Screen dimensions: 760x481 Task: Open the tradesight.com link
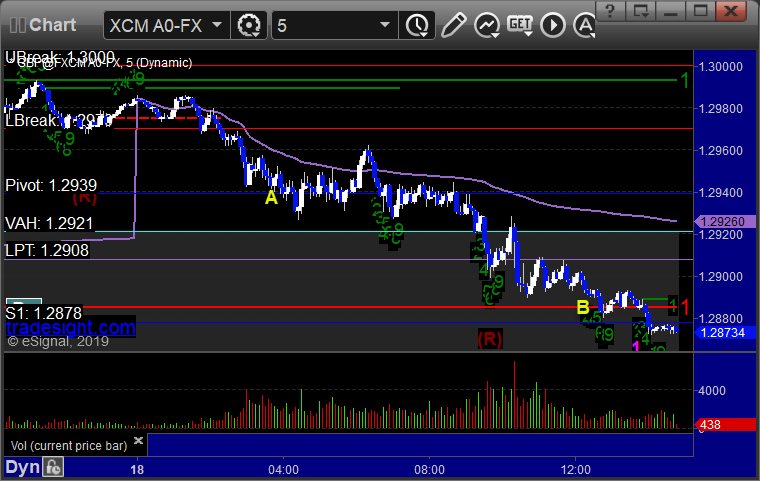[x=71, y=327]
